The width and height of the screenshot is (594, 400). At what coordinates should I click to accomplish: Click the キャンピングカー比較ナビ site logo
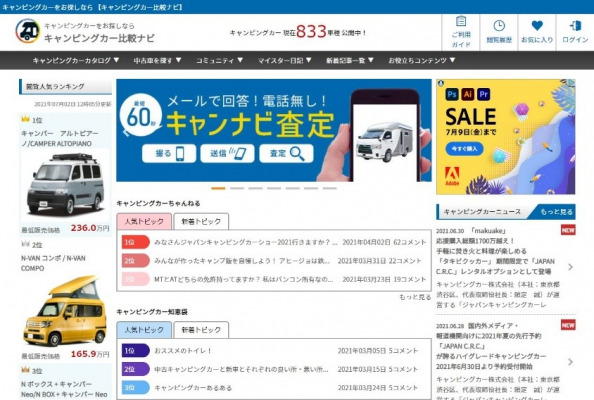coord(85,32)
